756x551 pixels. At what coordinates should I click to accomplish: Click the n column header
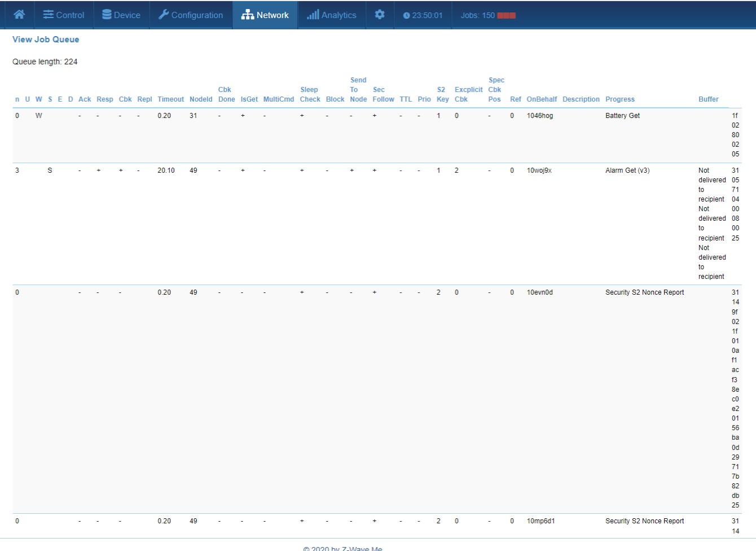[x=17, y=99]
